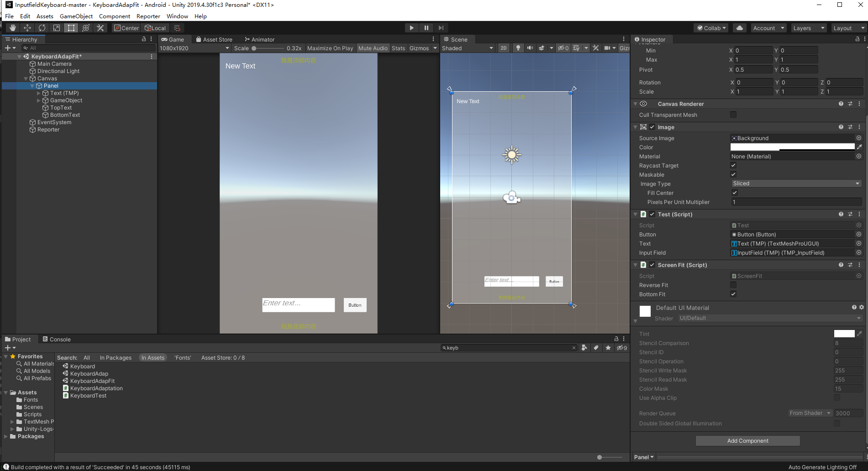Disable Bottom Fit checkbox
Viewport: 868px width, 471px height.
pyautogui.click(x=733, y=294)
